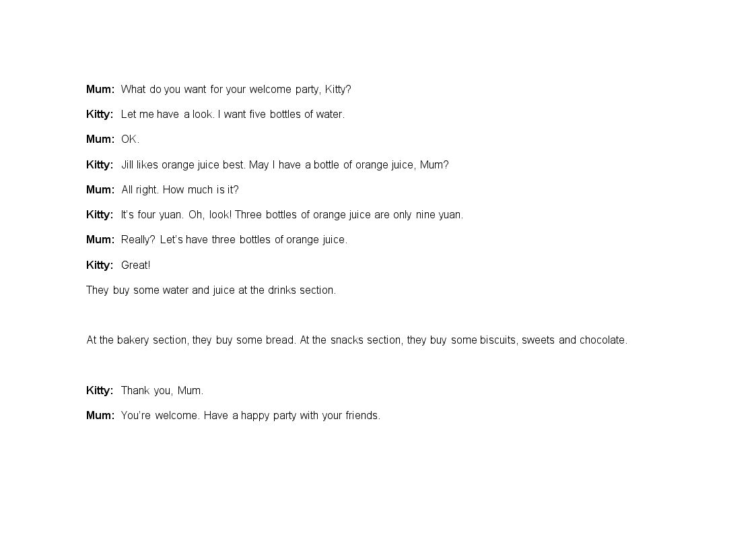Click the word "Kitty?" ending the first line
756x535 pixels.
pyautogui.click(x=338, y=89)
